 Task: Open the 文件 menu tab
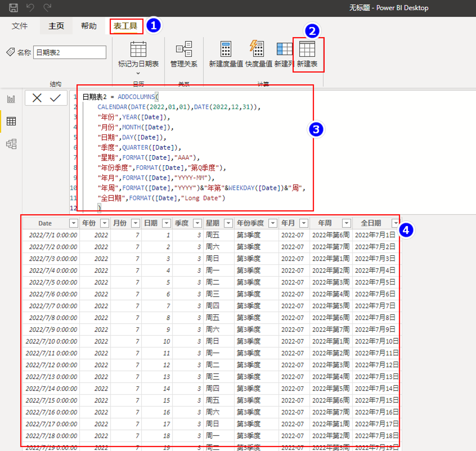point(20,26)
